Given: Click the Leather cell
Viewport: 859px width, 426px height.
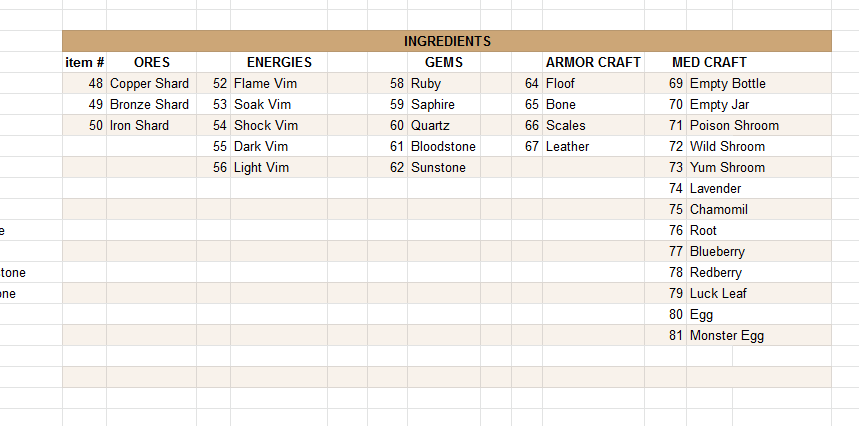Looking at the screenshot, I should 593,146.
